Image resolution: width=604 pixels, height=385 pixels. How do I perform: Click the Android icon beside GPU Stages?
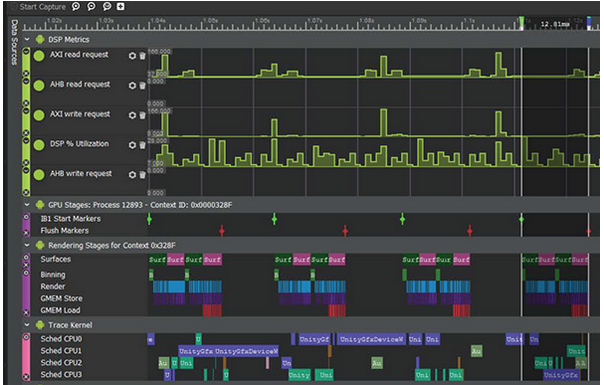coord(40,205)
